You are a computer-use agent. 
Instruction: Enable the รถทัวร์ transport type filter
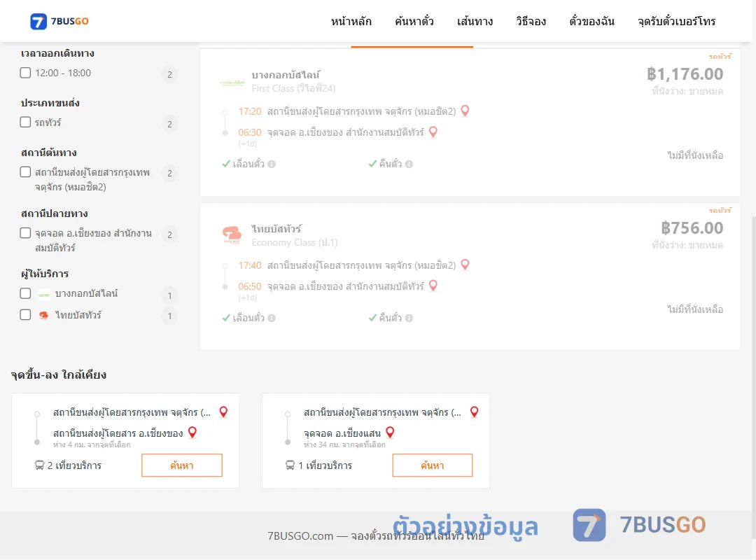26,122
